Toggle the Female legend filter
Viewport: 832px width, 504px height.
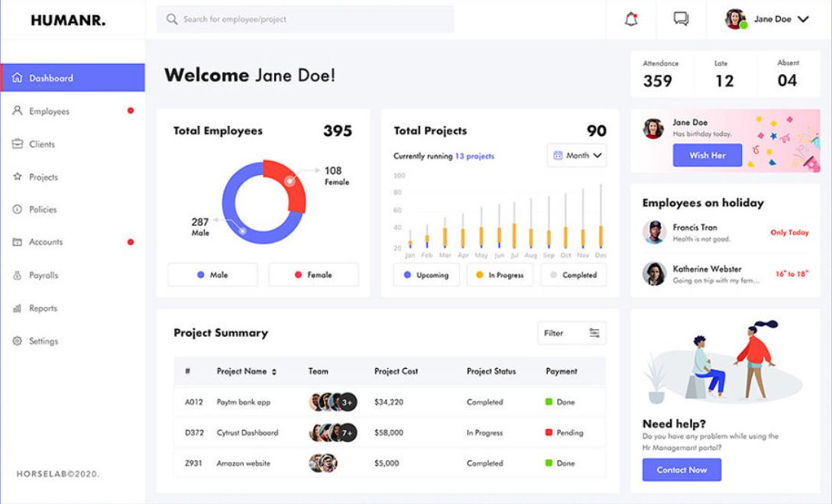tap(313, 275)
